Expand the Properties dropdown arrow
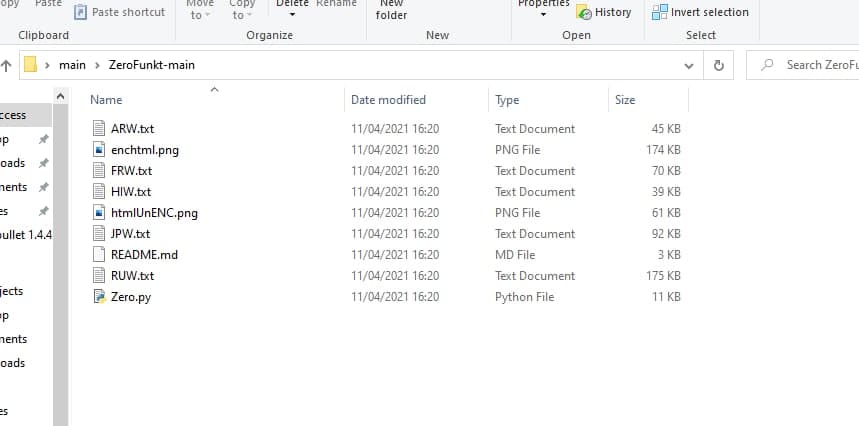 tap(543, 15)
